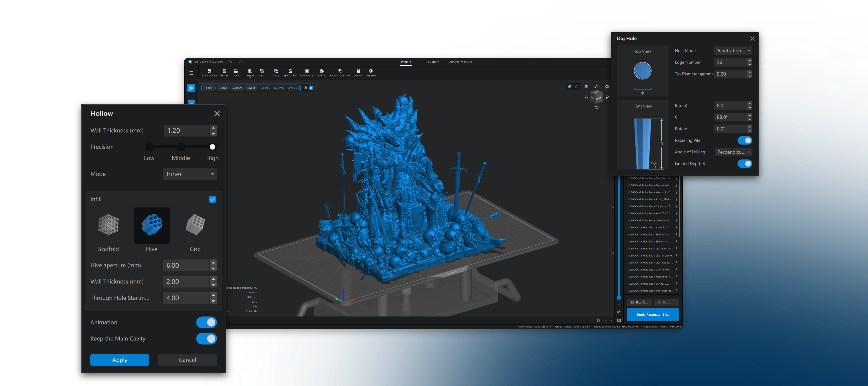The image size is (868, 386).
Task: Click the Single Parameter Slice button
Action: click(x=653, y=315)
